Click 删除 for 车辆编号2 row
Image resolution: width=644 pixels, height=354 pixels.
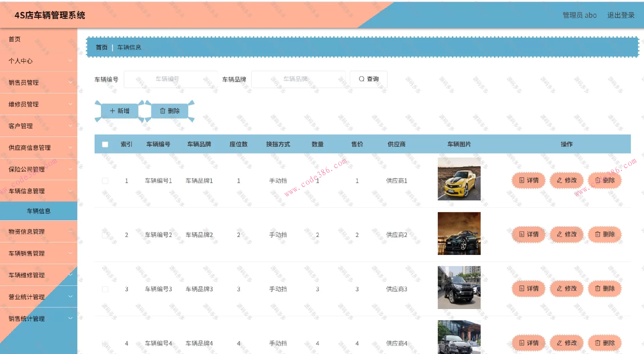(605, 234)
